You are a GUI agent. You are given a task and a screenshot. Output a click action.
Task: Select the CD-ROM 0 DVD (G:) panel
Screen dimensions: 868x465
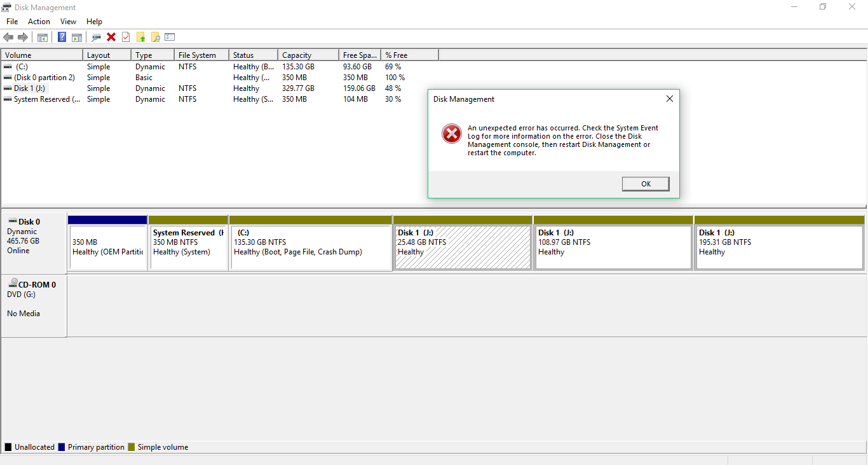(x=34, y=307)
